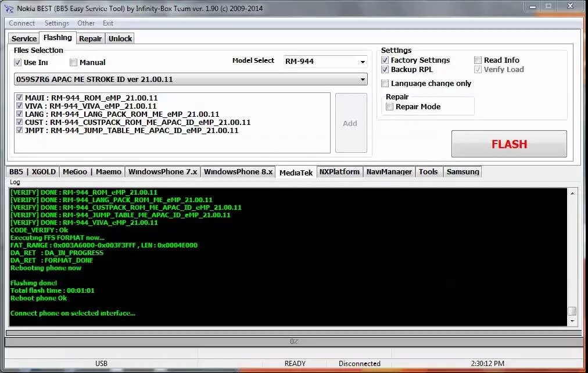
Task: Select the BB5 | XGOLD platform tab
Action: click(33, 172)
